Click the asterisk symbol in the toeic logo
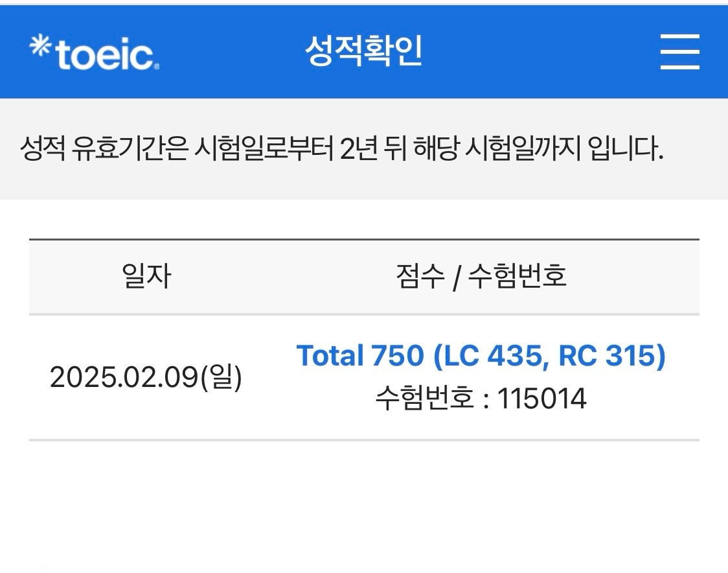 click(40, 45)
